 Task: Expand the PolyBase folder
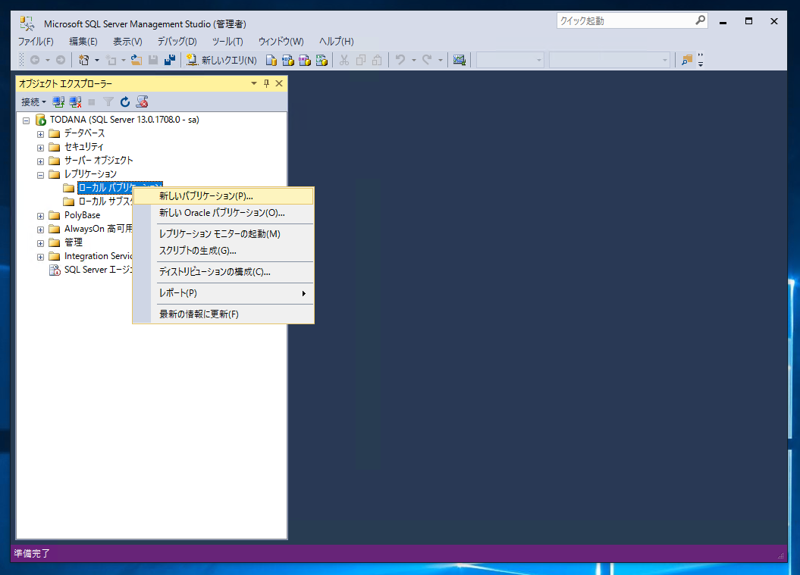pos(40,216)
